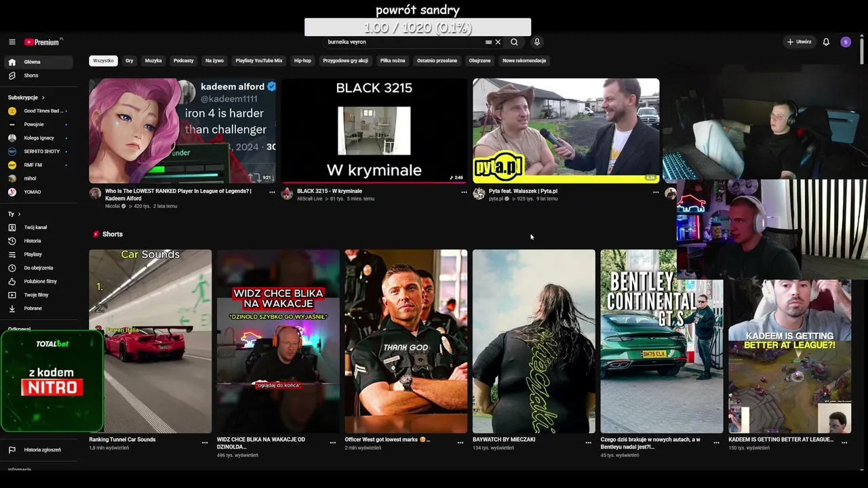Select the 'Przygodowe gry akcji' chip
Viewport: 868px width, 488px height.
346,61
